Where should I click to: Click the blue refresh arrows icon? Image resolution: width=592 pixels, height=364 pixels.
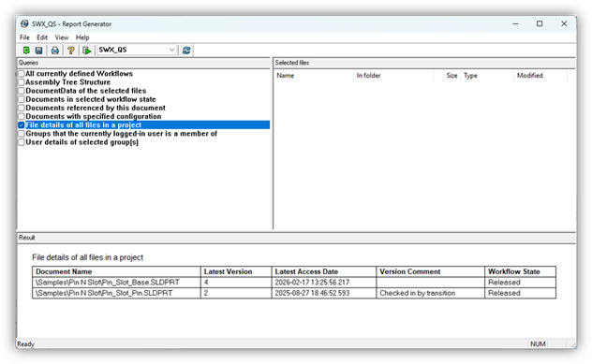[186, 51]
